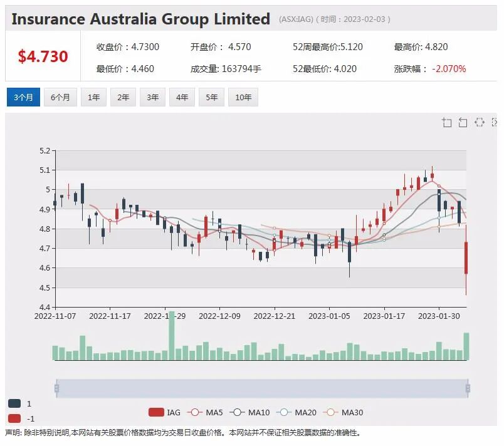
Task: Click the 最高价: 4.820 value
Action: pos(421,47)
